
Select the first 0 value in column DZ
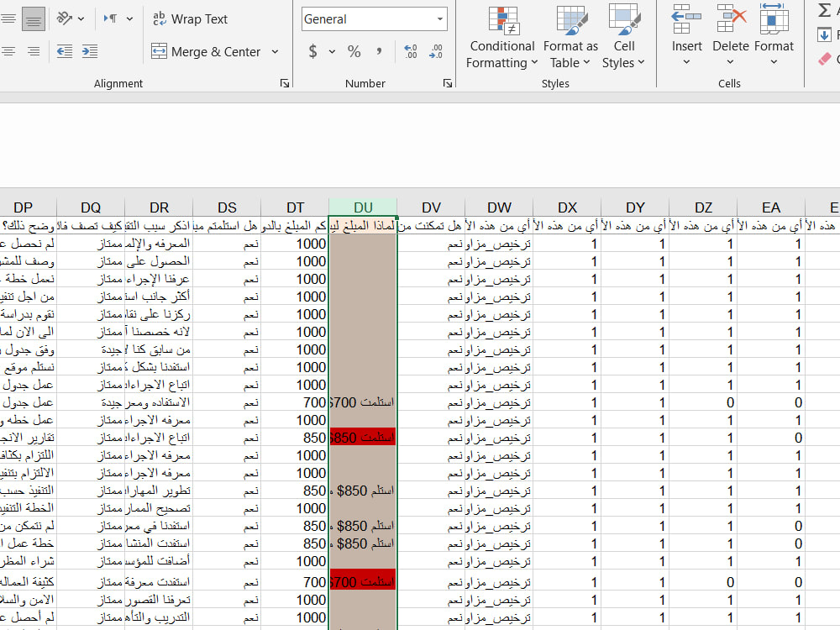point(703,402)
